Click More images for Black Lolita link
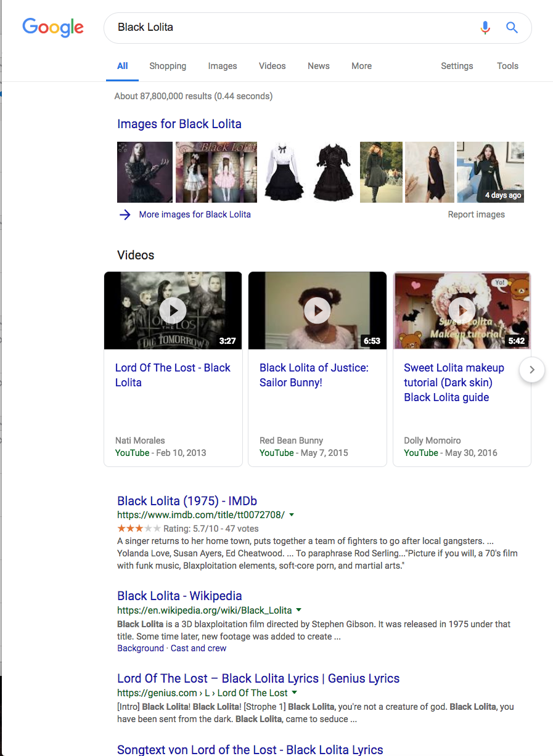Viewport: 553px width, 756px height. pyautogui.click(x=195, y=214)
